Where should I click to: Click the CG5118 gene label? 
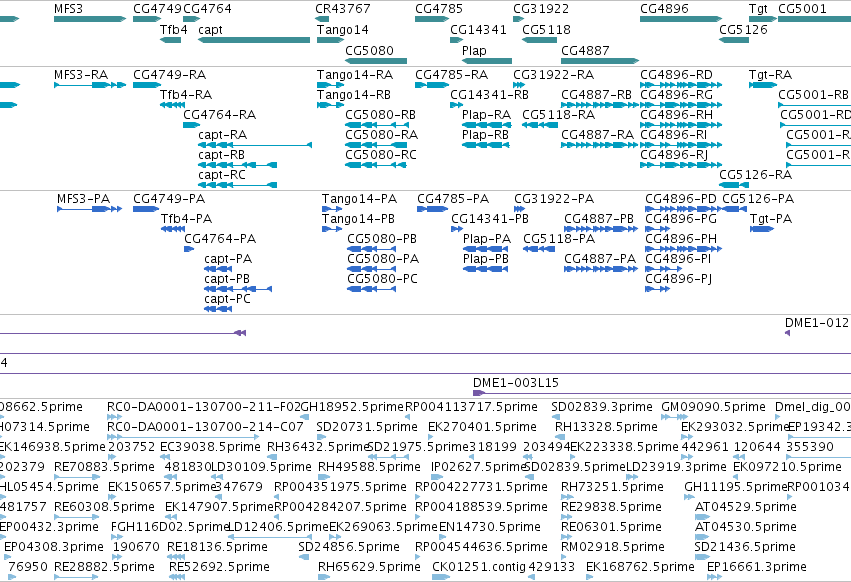coord(547,29)
